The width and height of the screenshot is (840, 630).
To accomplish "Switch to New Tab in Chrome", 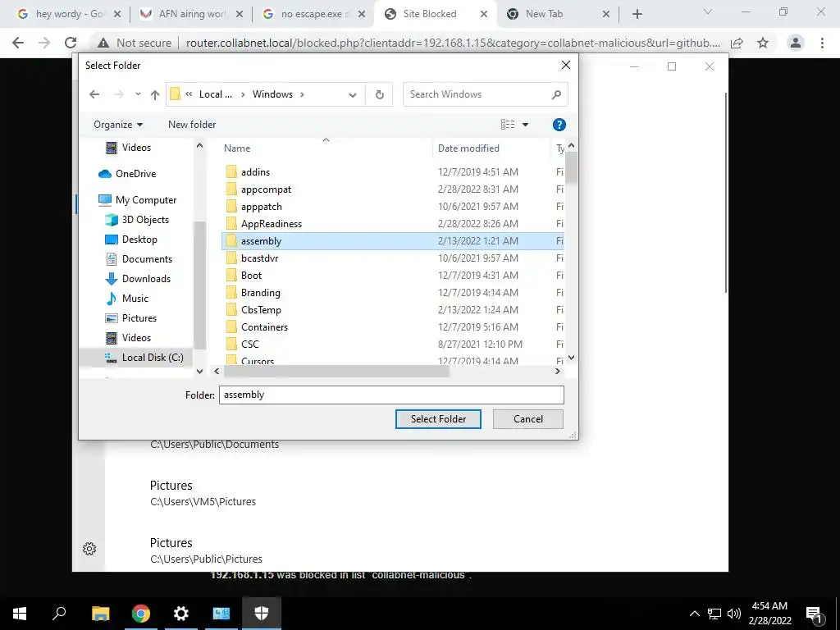I will (559, 14).
